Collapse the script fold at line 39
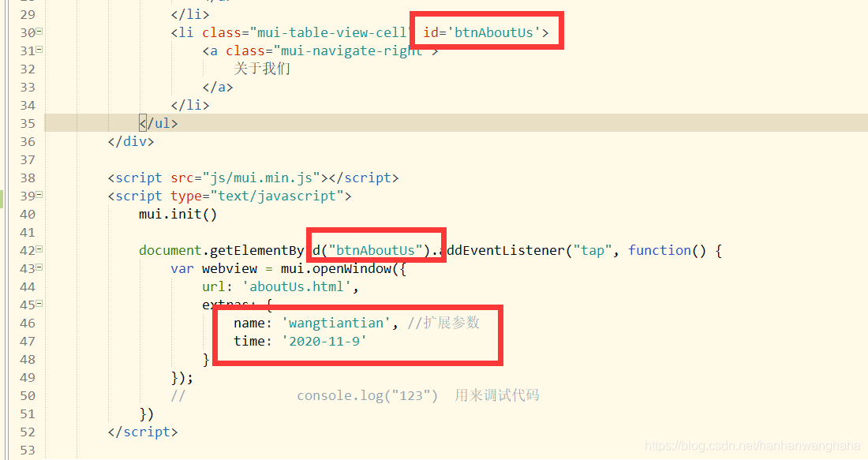This screenshot has width=868, height=460. (39, 195)
